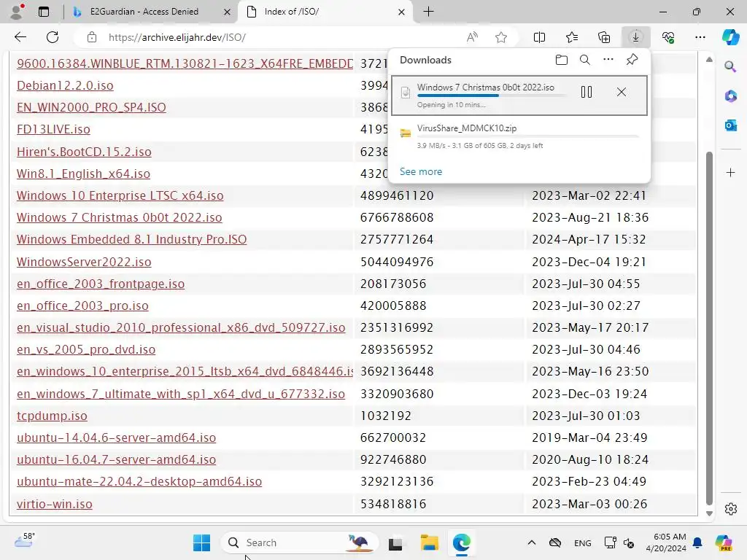This screenshot has height=560, width=747.
Task: Open the Collections icon
Action: 603,37
